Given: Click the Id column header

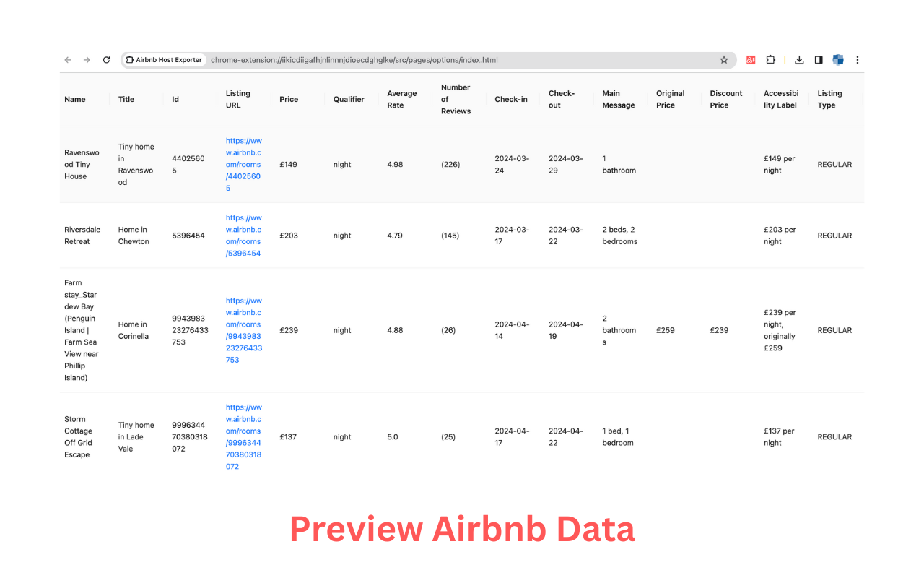Looking at the screenshot, I should coord(175,99).
